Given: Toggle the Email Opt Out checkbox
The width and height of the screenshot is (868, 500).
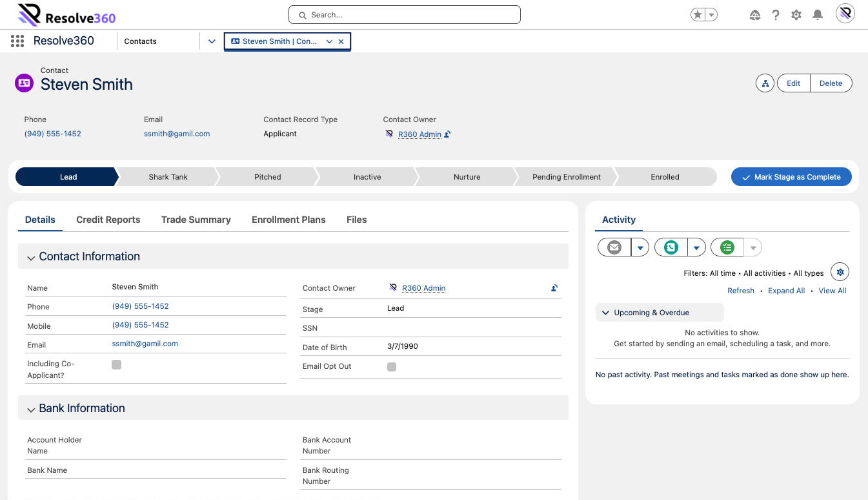Looking at the screenshot, I should pyautogui.click(x=392, y=367).
